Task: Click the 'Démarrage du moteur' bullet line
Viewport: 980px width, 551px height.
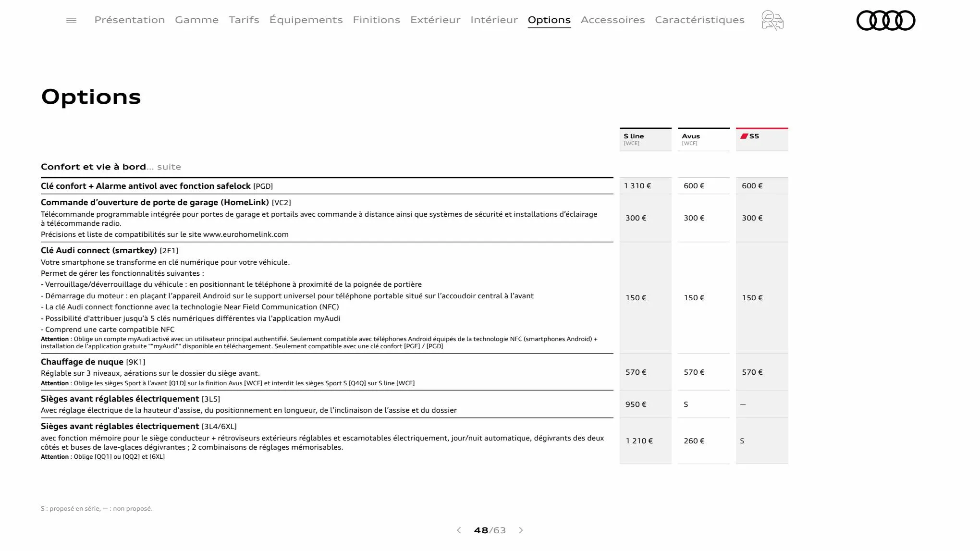Action: [x=287, y=296]
